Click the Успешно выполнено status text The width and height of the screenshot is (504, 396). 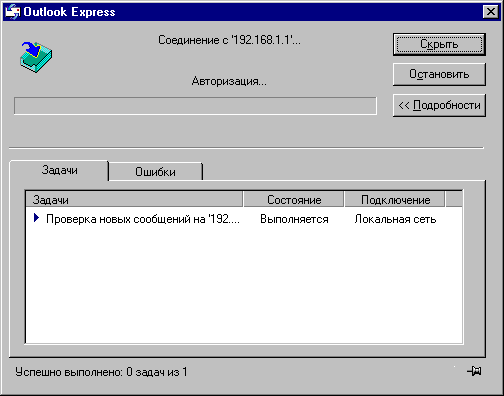101,372
